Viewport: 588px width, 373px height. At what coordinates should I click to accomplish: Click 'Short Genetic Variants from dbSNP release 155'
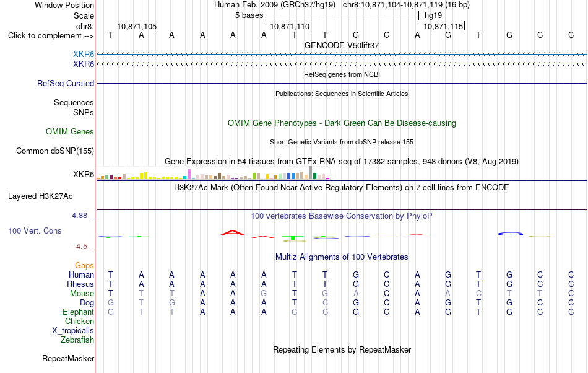[342, 142]
